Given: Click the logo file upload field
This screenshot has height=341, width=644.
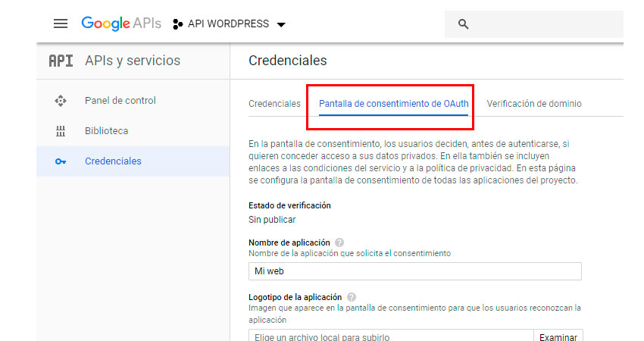Looking at the screenshot, I should click(391, 336).
